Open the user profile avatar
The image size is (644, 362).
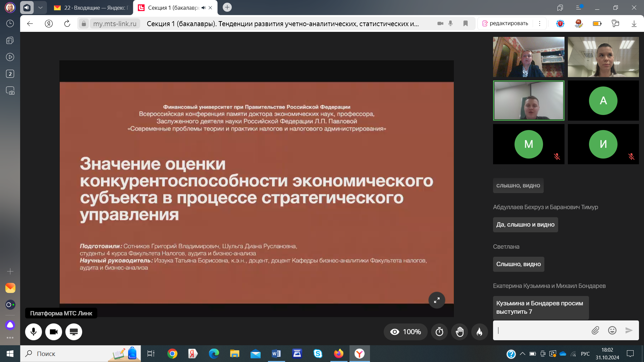[10, 7]
